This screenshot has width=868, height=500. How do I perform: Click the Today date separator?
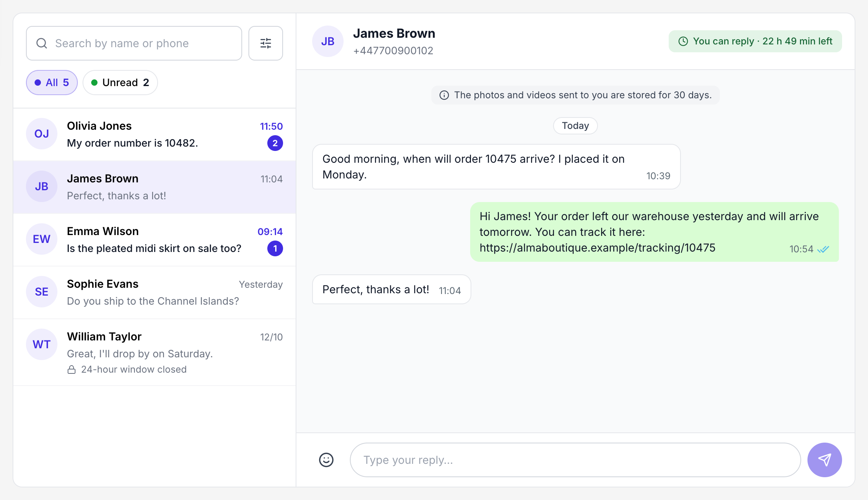576,126
